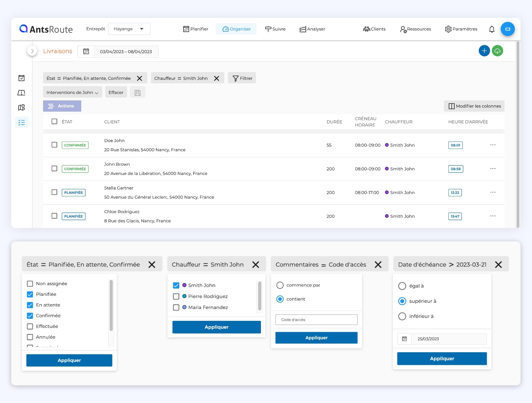Click the blue plus add delivery button

pos(484,51)
